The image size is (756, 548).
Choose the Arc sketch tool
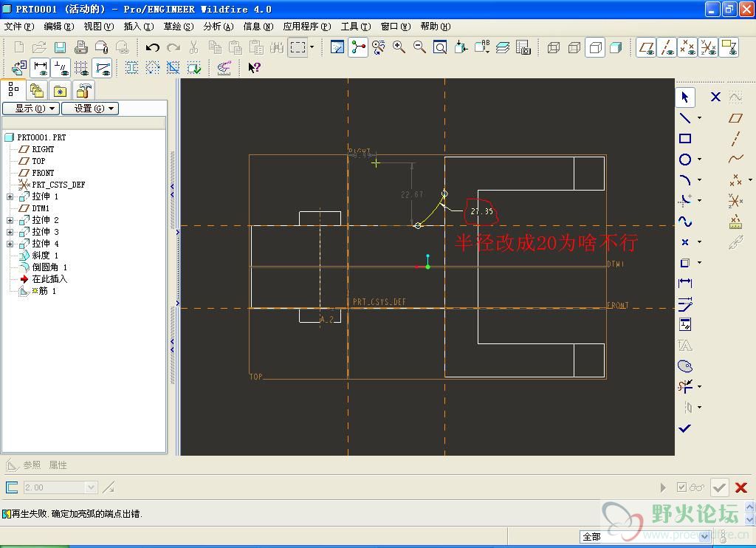[x=685, y=180]
